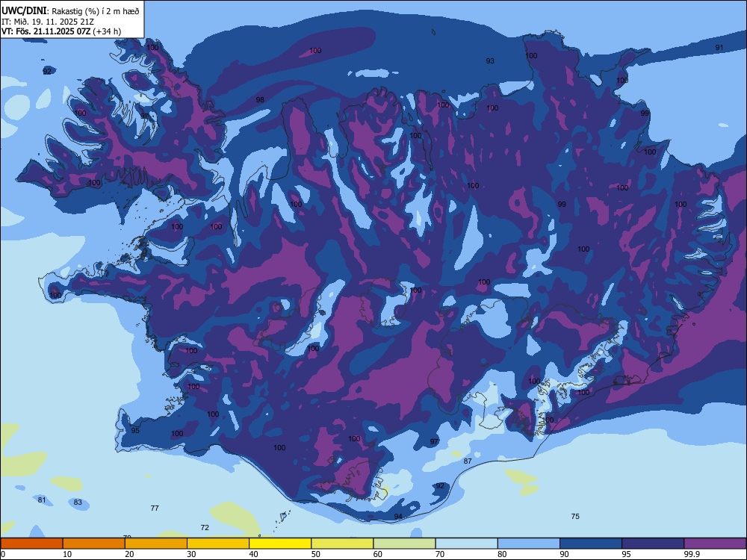Click the 95–99.9 dark indigo legend swatch
747x560 pixels.
pyautogui.click(x=653, y=544)
